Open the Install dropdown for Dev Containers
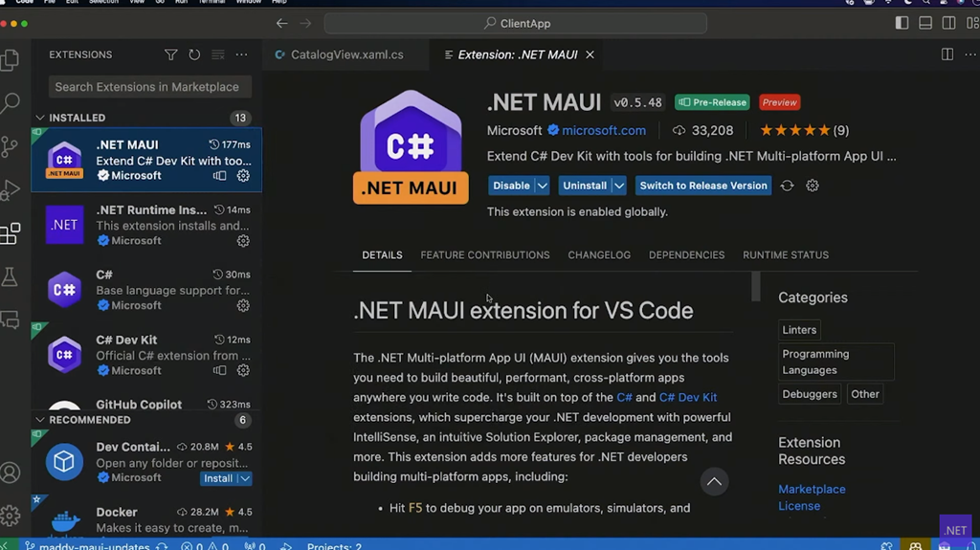Image resolution: width=980 pixels, height=550 pixels. 245,479
